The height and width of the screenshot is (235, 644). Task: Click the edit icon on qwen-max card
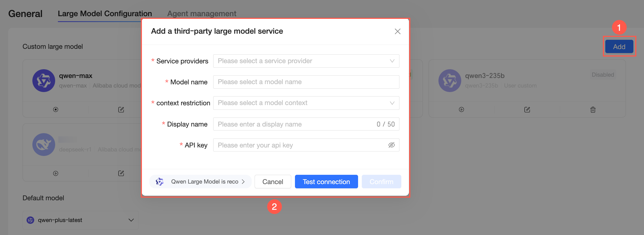click(x=121, y=110)
